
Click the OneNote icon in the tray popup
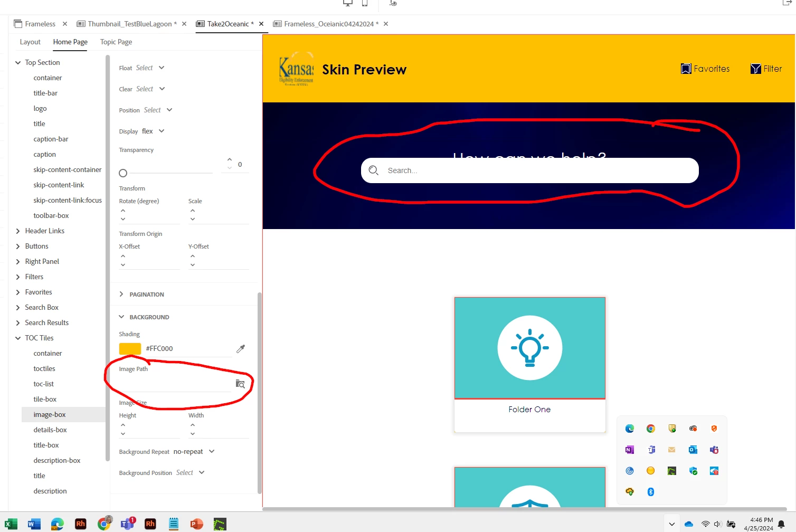[630, 450]
